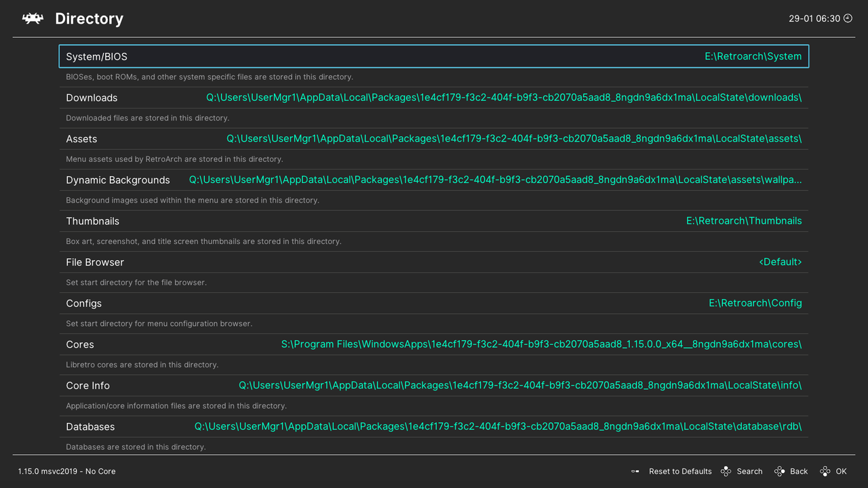Image resolution: width=868 pixels, height=488 pixels.
Task: Click the OK label in footer
Action: click(x=841, y=471)
